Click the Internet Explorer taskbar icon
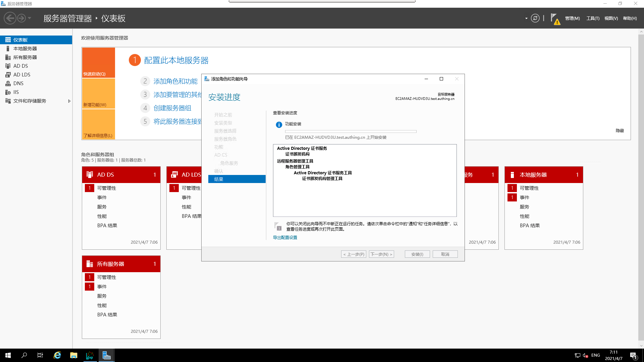 pyautogui.click(x=57, y=355)
